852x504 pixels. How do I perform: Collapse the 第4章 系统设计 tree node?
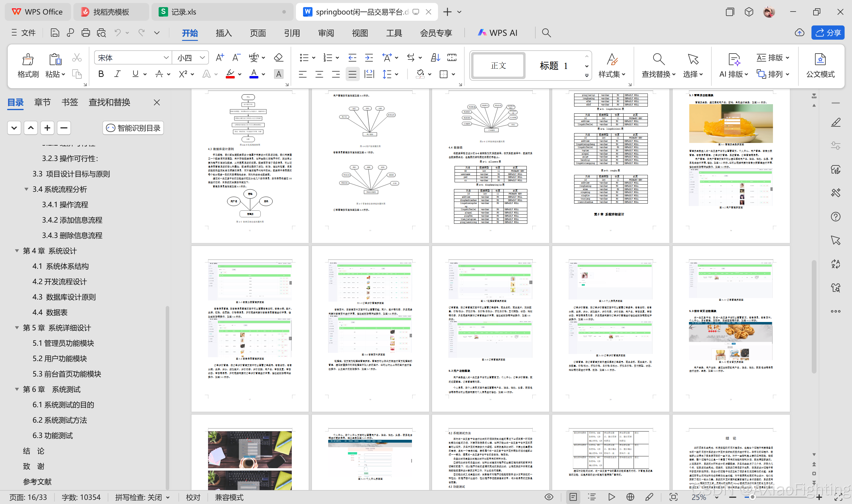click(x=17, y=251)
